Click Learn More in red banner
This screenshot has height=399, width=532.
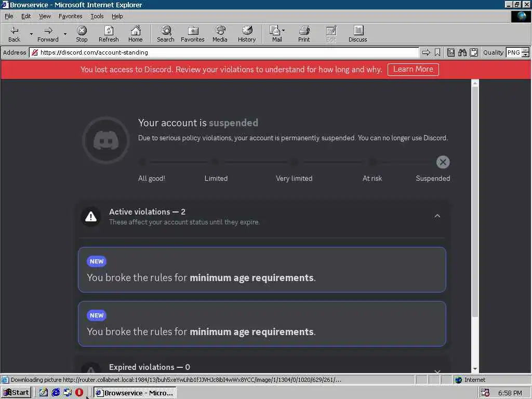(x=413, y=69)
